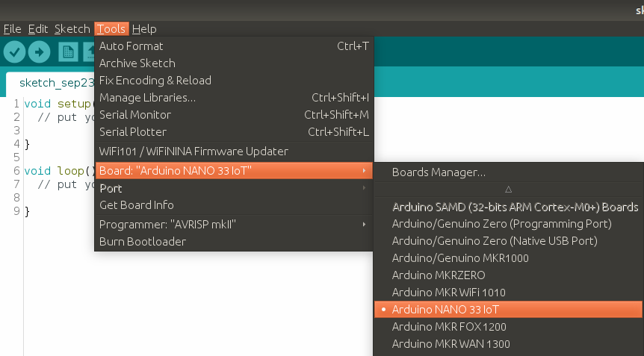The width and height of the screenshot is (644, 356).
Task: Select Arduino MKR WiFi 1010 board
Action: click(x=509, y=293)
